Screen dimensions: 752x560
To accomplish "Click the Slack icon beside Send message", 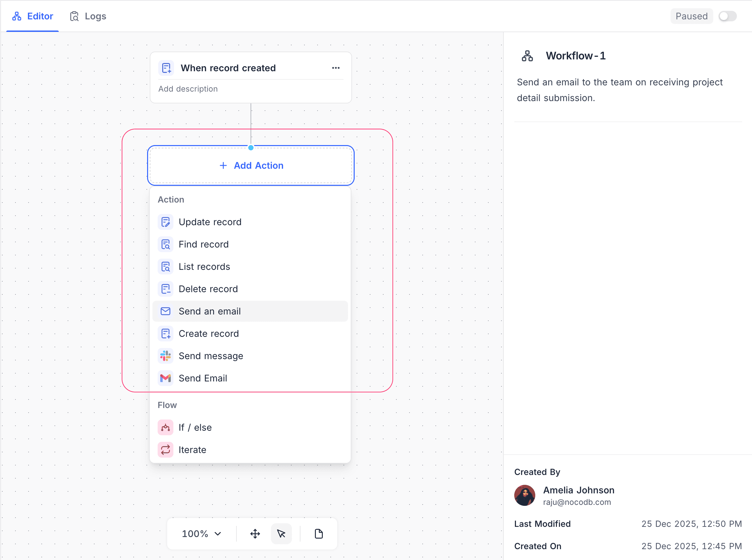I will coord(166,355).
